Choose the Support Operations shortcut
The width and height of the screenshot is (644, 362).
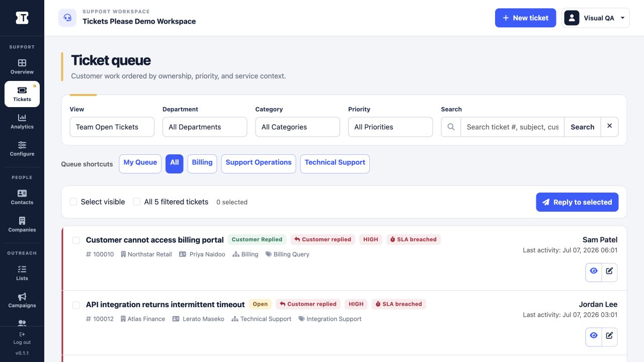coord(259,164)
